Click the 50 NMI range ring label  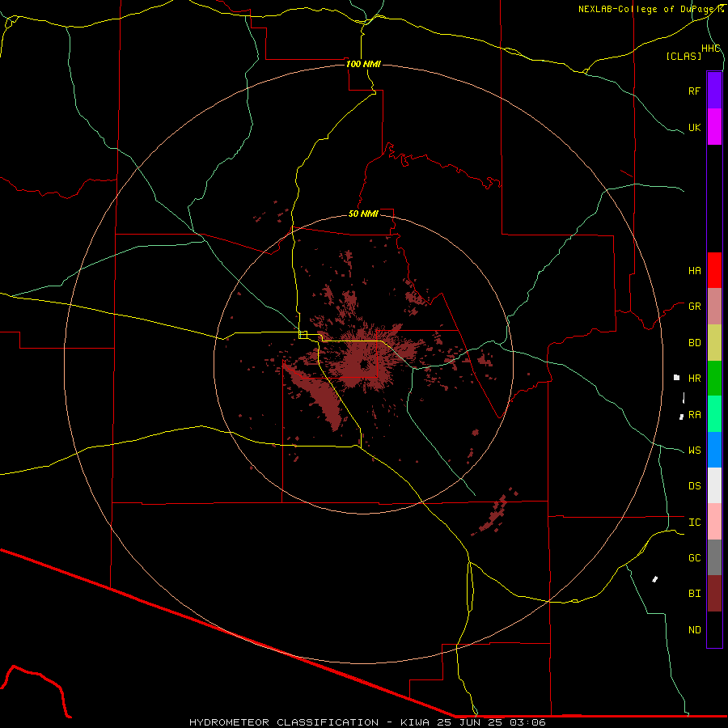(363, 214)
